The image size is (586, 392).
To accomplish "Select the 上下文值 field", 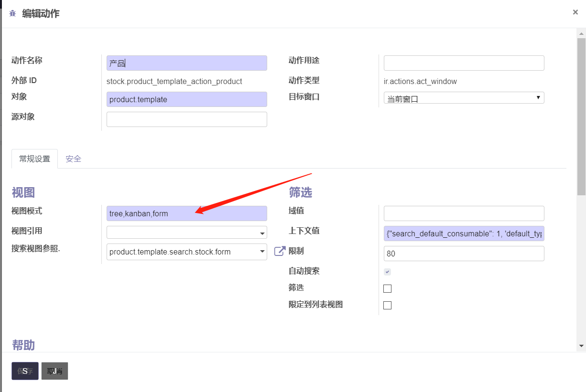I will point(464,233).
